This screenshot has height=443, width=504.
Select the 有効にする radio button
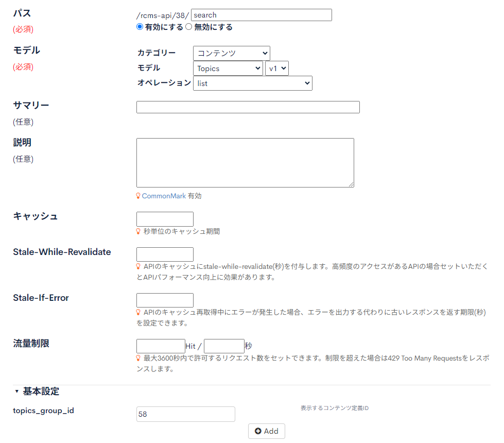[140, 27]
